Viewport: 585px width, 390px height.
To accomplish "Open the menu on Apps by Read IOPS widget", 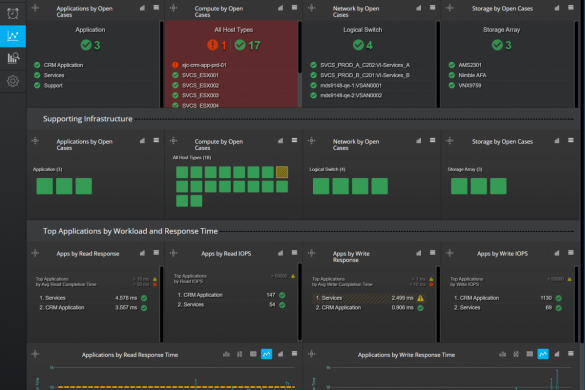I will pyautogui.click(x=294, y=253).
